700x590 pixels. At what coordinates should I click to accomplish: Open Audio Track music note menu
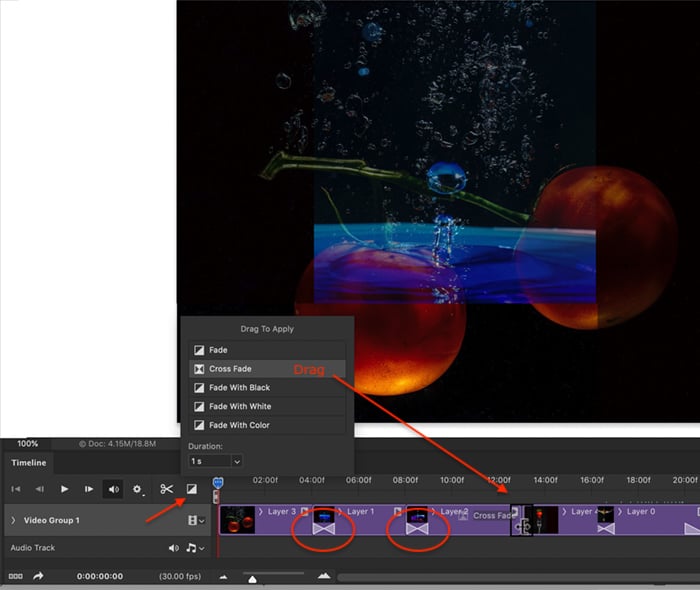195,548
